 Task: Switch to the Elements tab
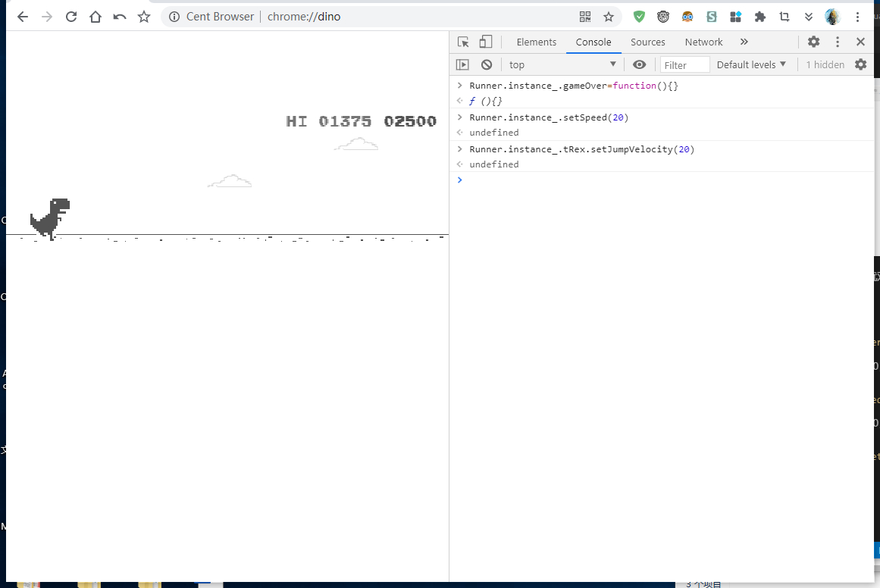click(536, 42)
